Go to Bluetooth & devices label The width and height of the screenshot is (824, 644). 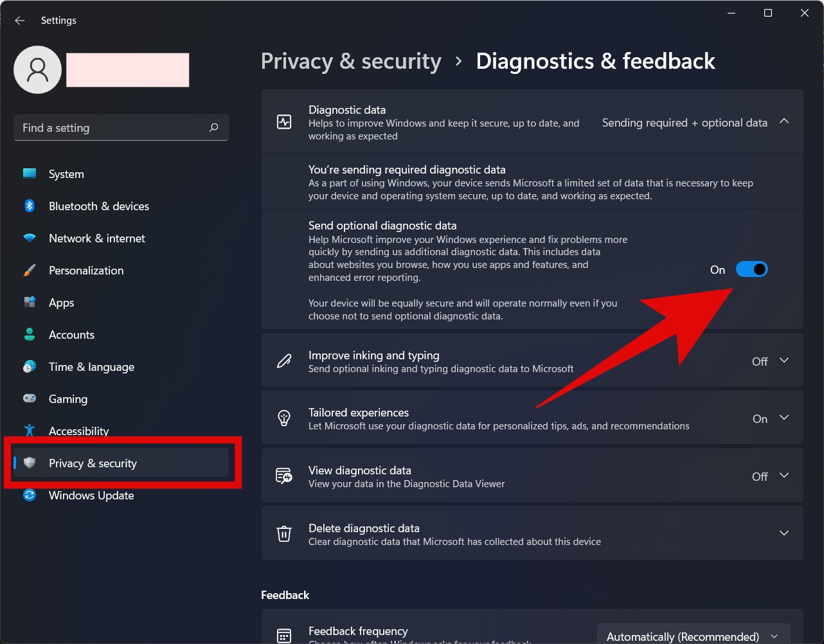(99, 206)
